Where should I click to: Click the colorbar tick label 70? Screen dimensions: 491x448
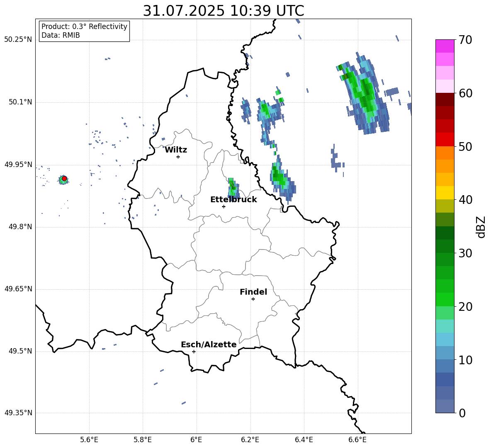click(x=465, y=40)
